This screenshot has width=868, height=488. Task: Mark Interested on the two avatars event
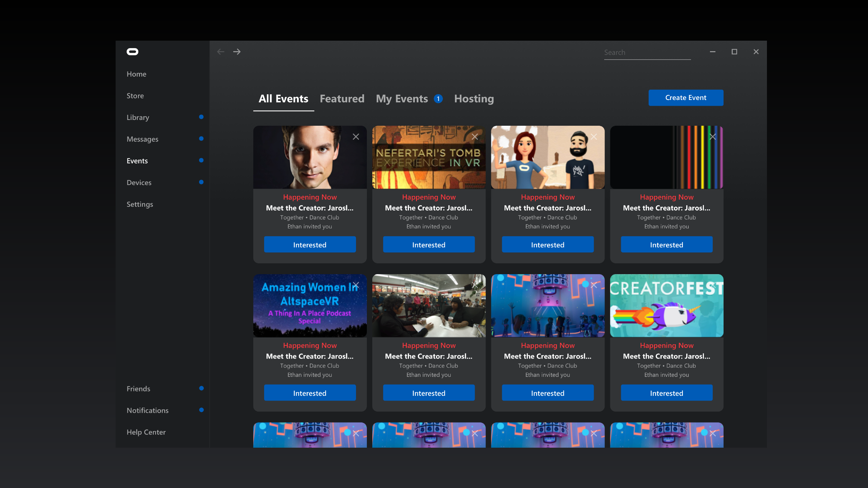click(548, 244)
